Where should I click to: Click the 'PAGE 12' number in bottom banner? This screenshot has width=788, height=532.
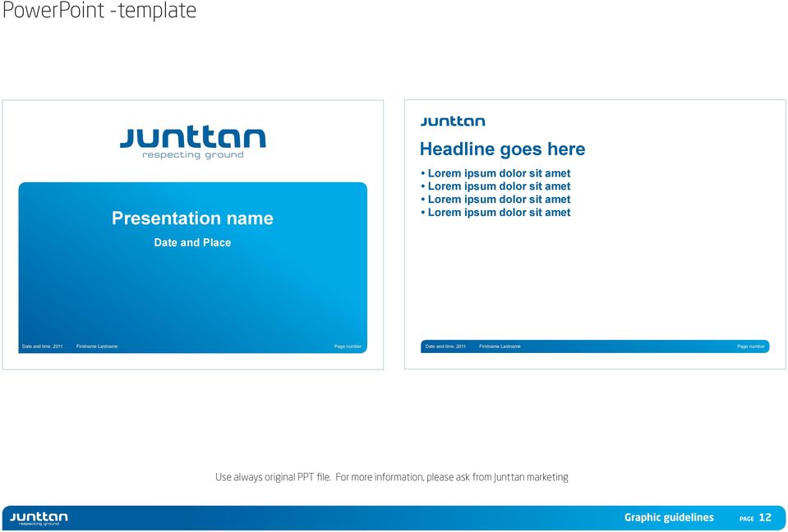pyautogui.click(x=755, y=518)
